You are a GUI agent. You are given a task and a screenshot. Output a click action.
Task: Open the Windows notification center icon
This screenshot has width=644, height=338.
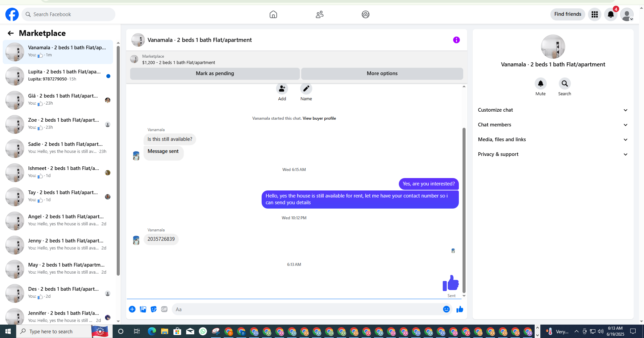(x=633, y=331)
